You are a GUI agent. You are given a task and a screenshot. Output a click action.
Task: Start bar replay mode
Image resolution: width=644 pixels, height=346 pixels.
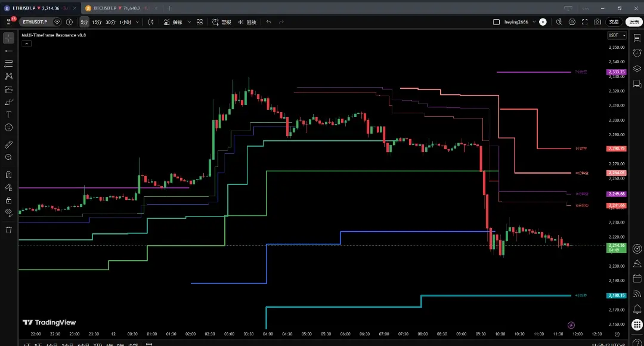pos(247,22)
